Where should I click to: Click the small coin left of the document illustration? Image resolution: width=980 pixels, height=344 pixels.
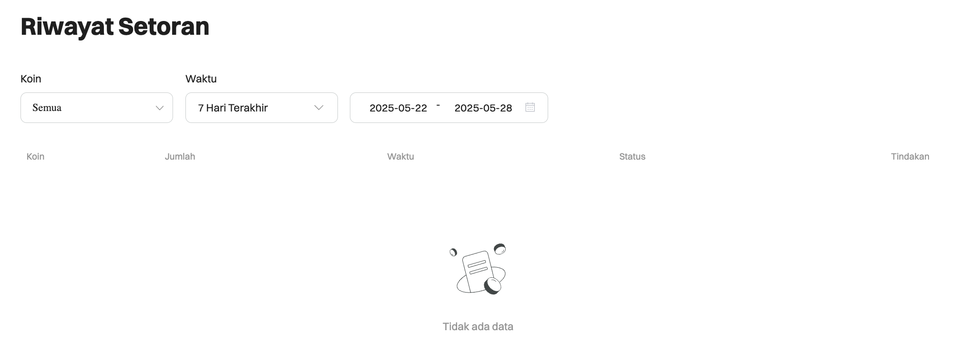tap(453, 252)
